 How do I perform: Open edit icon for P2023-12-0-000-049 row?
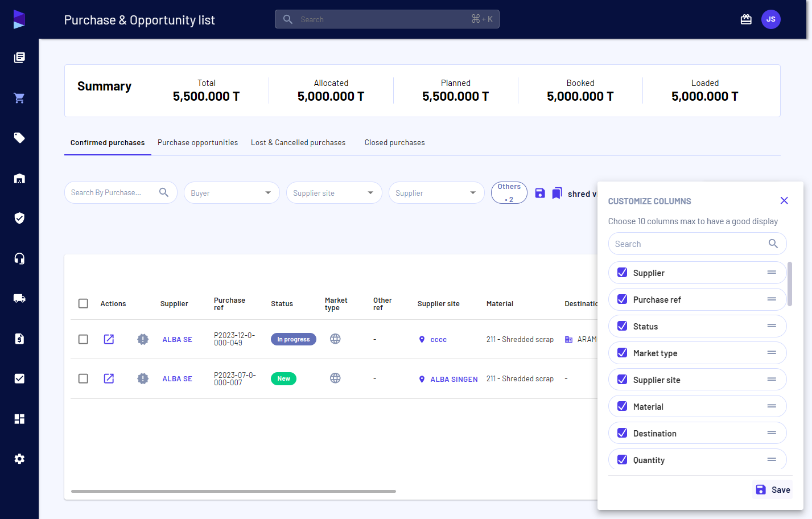click(109, 339)
